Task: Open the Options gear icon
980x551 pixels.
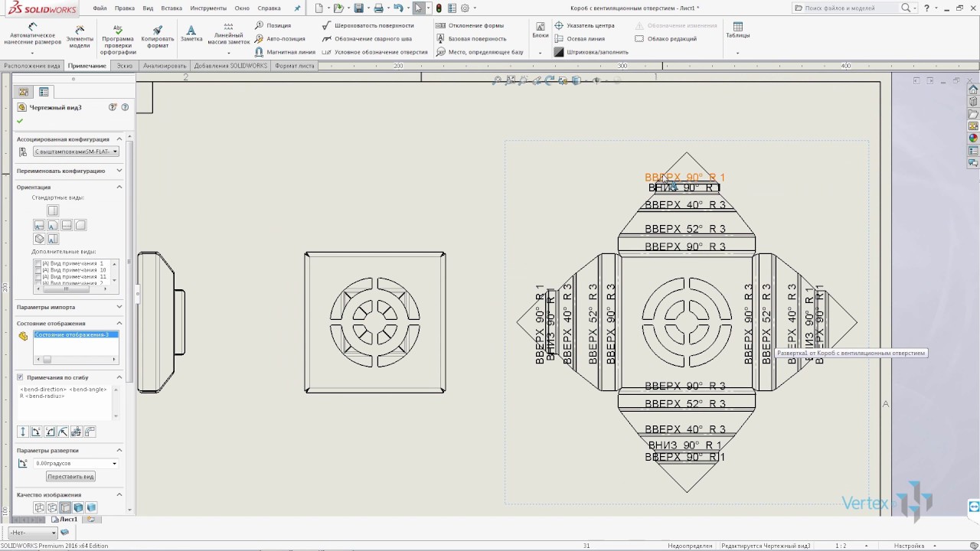Action: point(465,8)
